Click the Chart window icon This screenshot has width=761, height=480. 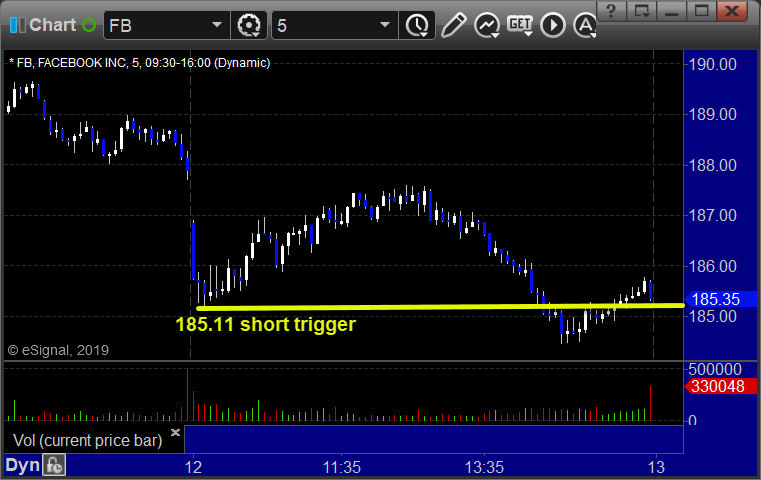tap(18, 25)
